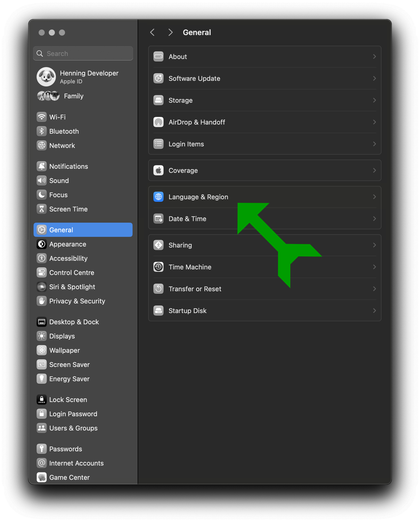This screenshot has width=420, height=522.
Task: Expand the Startup Disk row chevron
Action: point(374,311)
